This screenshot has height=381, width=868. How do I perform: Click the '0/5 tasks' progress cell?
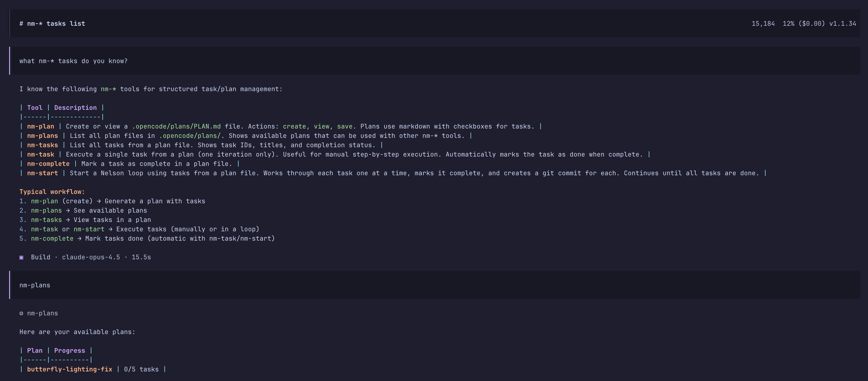coord(141,369)
